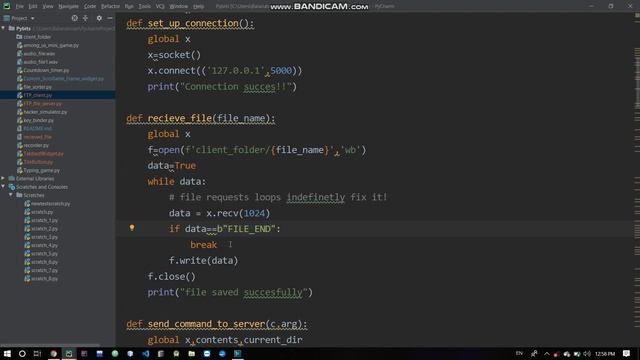Viewport: 640px width, 360px height.
Task: Click the clock showing 12:58 PM
Action: 605,353
